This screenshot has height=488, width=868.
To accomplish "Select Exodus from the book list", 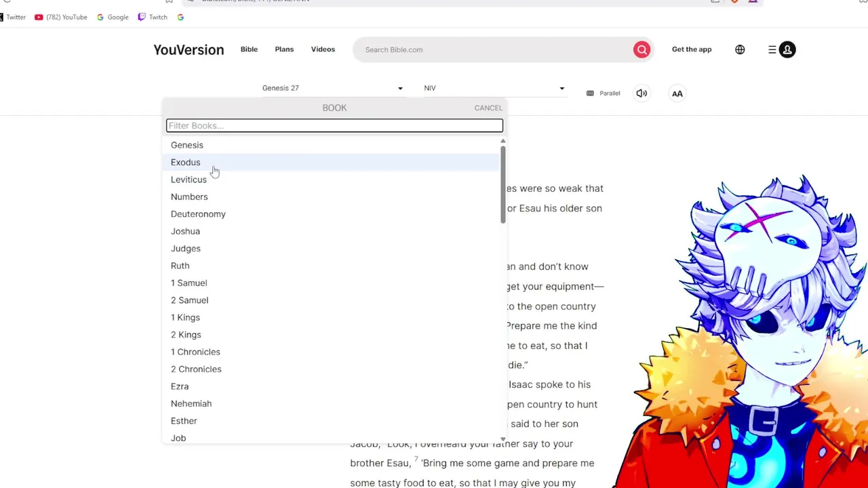I will point(332,162).
